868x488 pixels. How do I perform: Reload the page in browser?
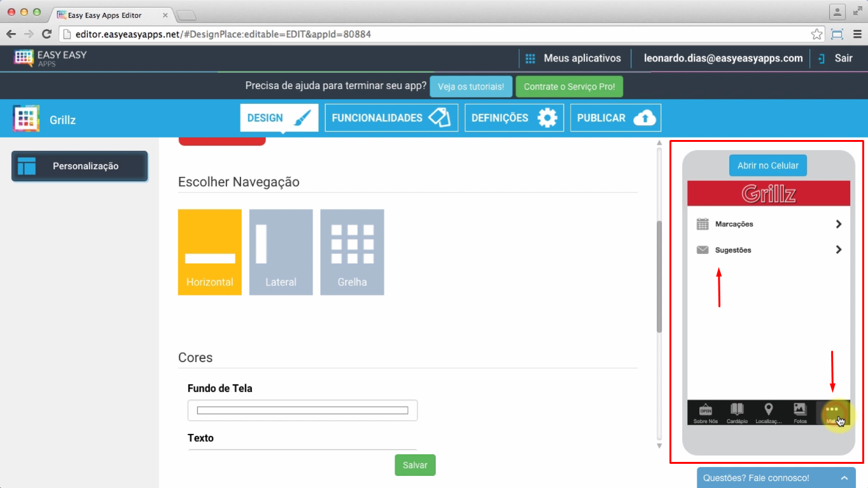[x=46, y=34]
